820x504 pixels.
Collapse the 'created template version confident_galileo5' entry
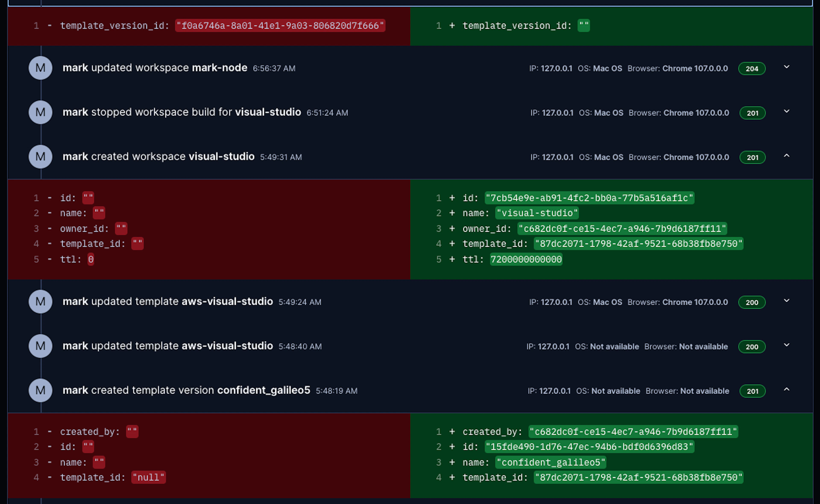[x=786, y=389]
